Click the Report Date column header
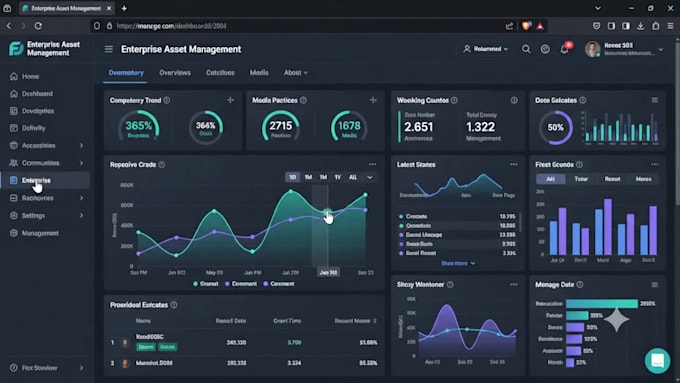Image resolution: width=680 pixels, height=383 pixels. click(231, 321)
